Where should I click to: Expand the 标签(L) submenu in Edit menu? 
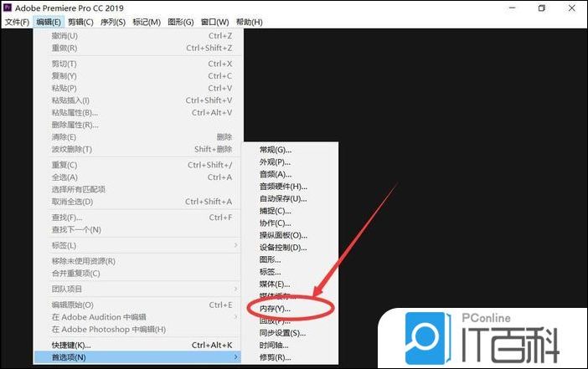137,245
